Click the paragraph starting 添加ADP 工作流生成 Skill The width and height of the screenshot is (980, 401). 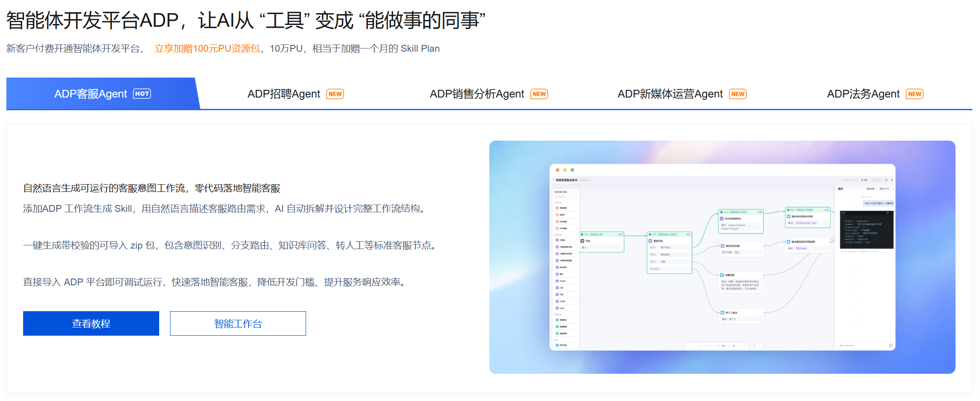coord(226,209)
